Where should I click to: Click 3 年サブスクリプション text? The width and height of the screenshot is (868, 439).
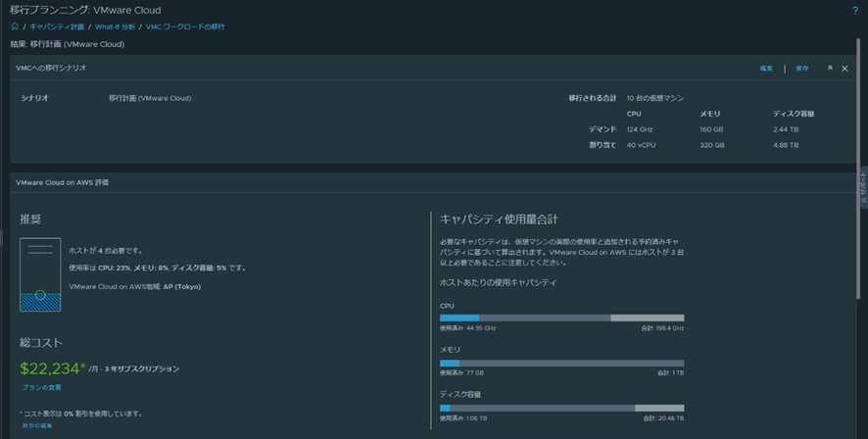click(x=142, y=368)
